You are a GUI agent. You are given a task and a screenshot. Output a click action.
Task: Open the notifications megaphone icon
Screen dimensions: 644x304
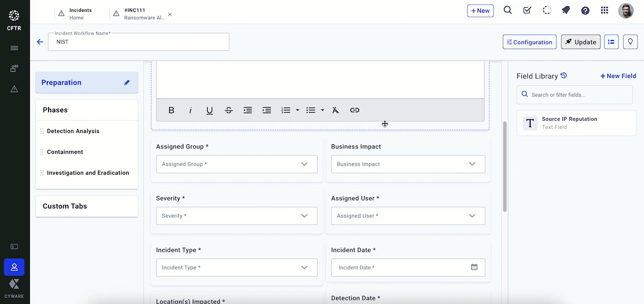(566, 10)
